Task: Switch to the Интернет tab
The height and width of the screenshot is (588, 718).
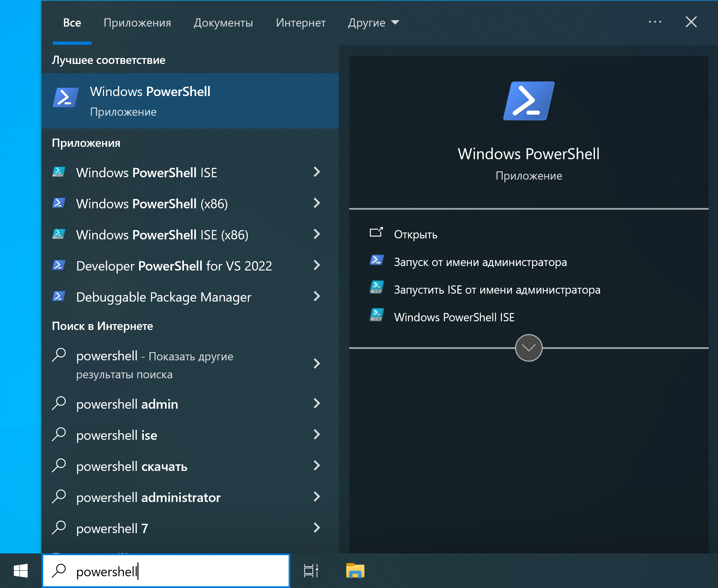Action: click(301, 23)
